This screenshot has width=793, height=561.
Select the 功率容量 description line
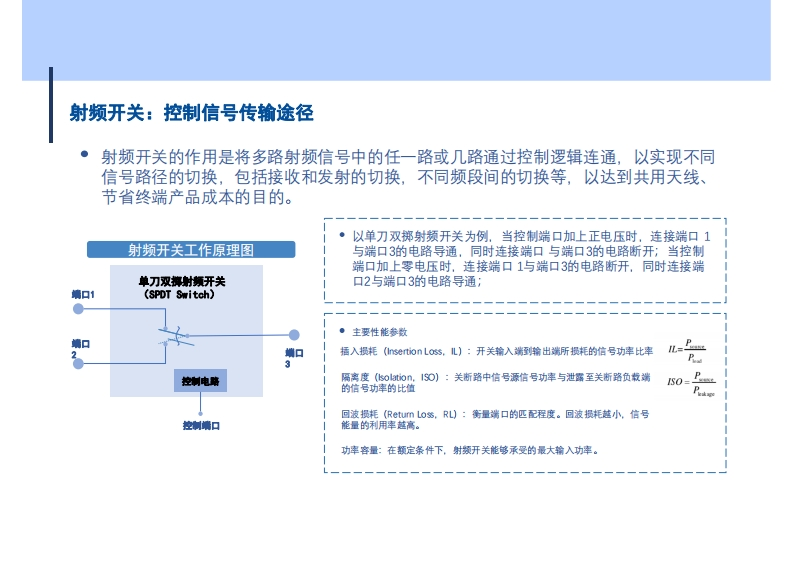coord(470,451)
